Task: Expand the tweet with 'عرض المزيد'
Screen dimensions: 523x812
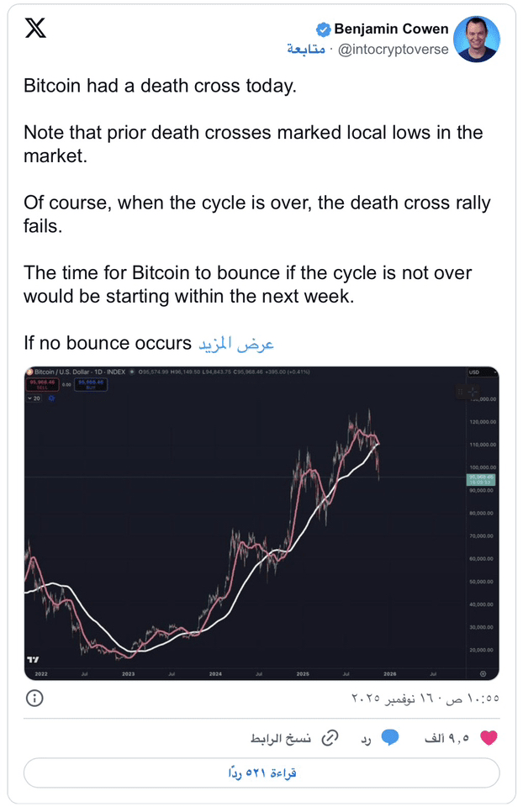Action: (x=236, y=344)
